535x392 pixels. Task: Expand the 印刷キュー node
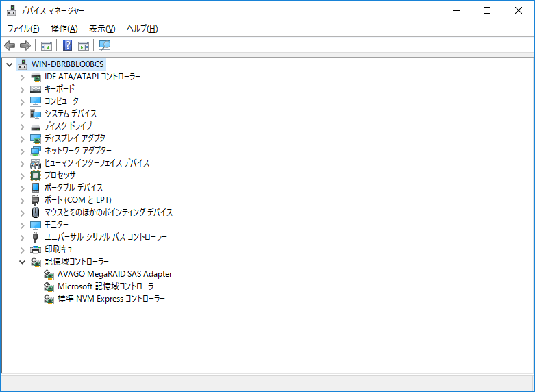tap(22, 250)
